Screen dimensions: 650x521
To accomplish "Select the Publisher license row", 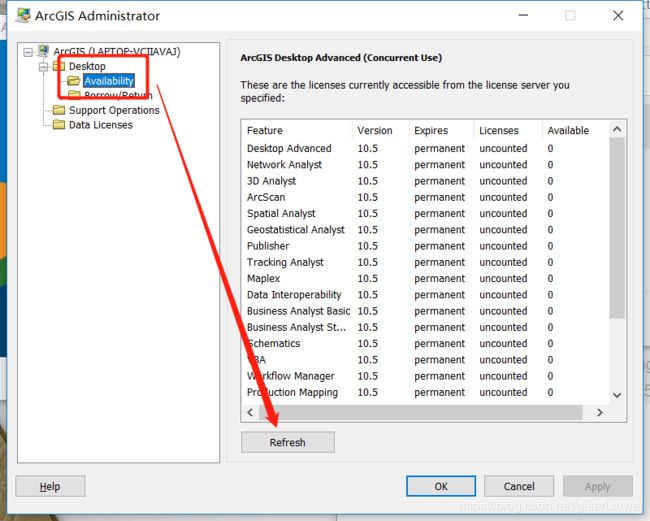I will pos(425,246).
